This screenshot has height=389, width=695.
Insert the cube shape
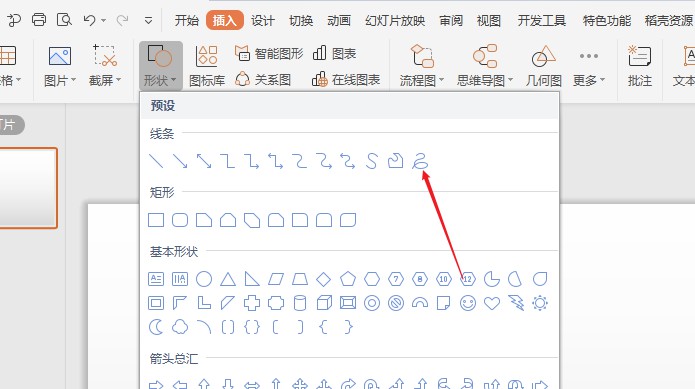(324, 303)
